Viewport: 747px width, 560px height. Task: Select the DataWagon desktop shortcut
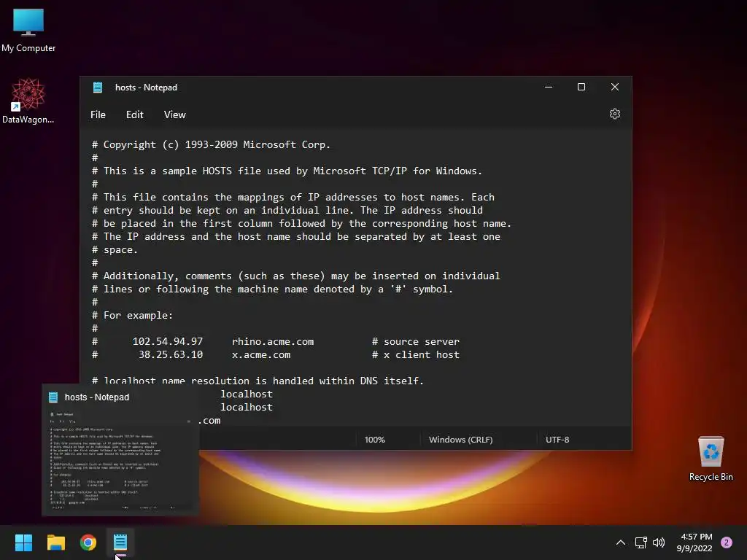tap(28, 101)
